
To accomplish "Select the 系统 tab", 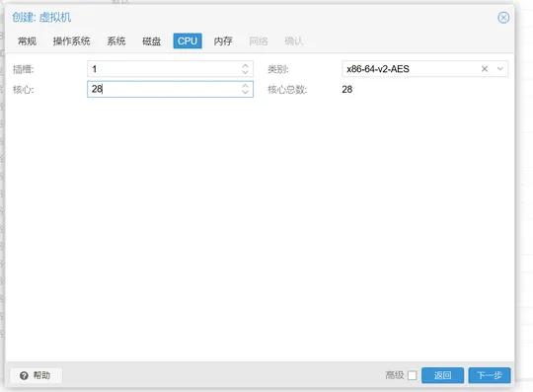I will pyautogui.click(x=116, y=41).
